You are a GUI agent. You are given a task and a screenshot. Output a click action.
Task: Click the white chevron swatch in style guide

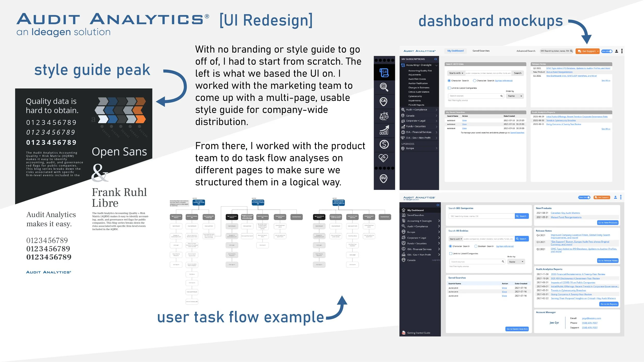coord(103,119)
